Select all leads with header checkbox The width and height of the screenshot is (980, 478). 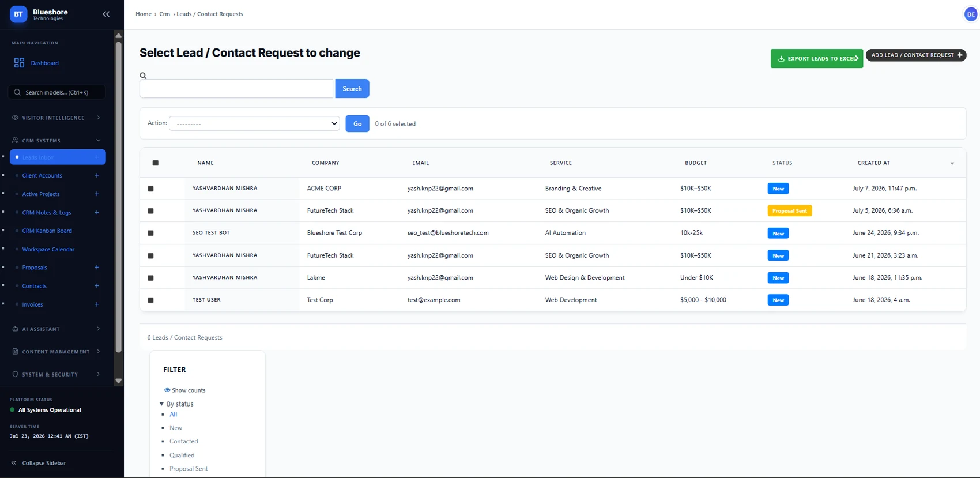tap(156, 163)
